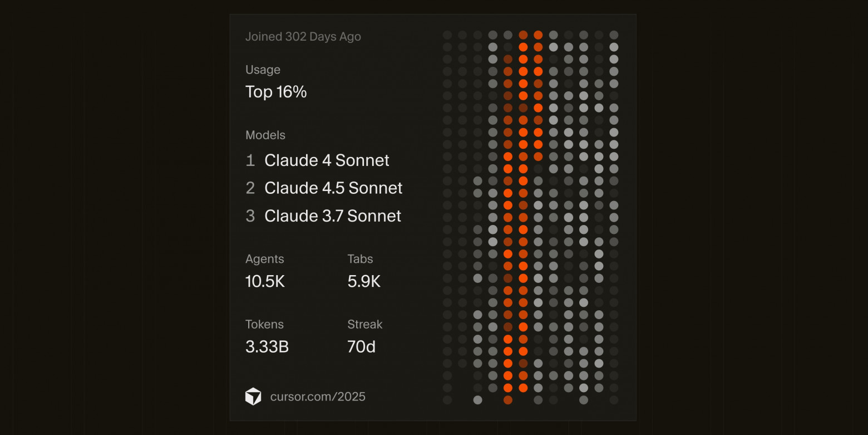Click the 'Joined 302 Days Ago' text

point(303,37)
